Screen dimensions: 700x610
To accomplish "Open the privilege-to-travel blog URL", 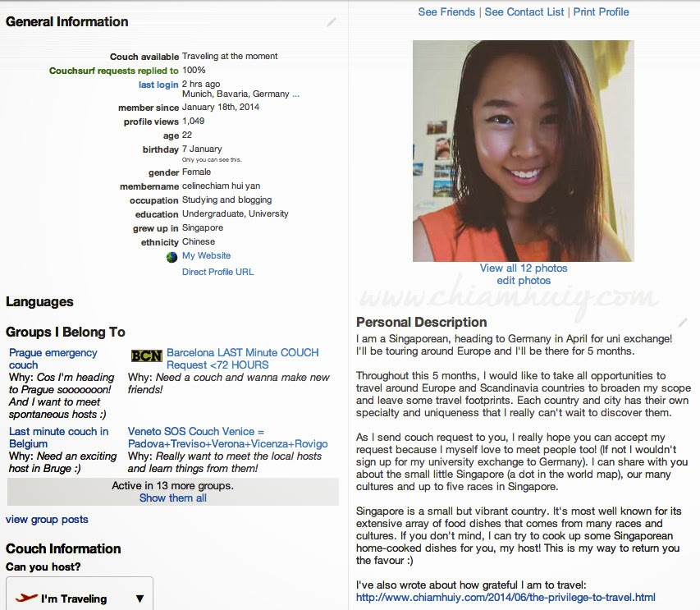I will 506,598.
